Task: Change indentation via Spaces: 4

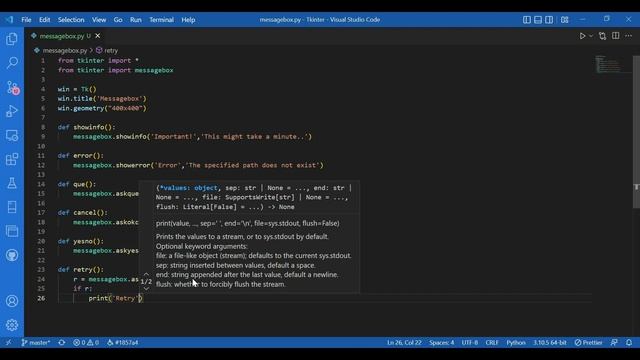Action: click(441, 342)
